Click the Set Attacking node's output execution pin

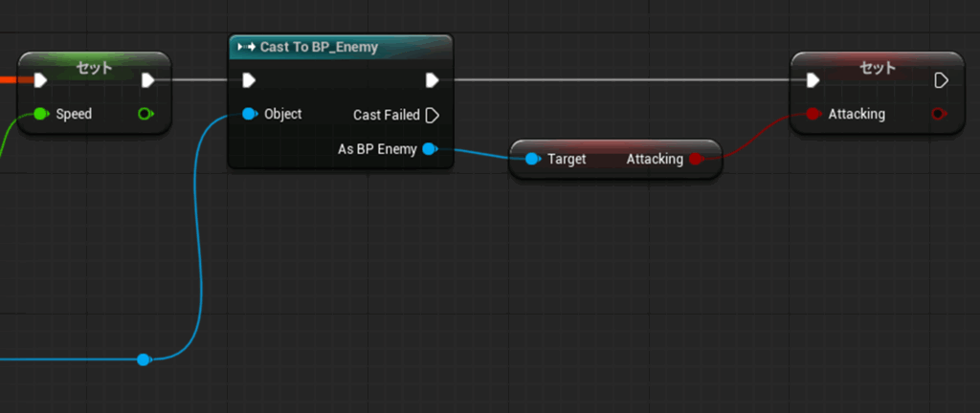click(x=940, y=79)
